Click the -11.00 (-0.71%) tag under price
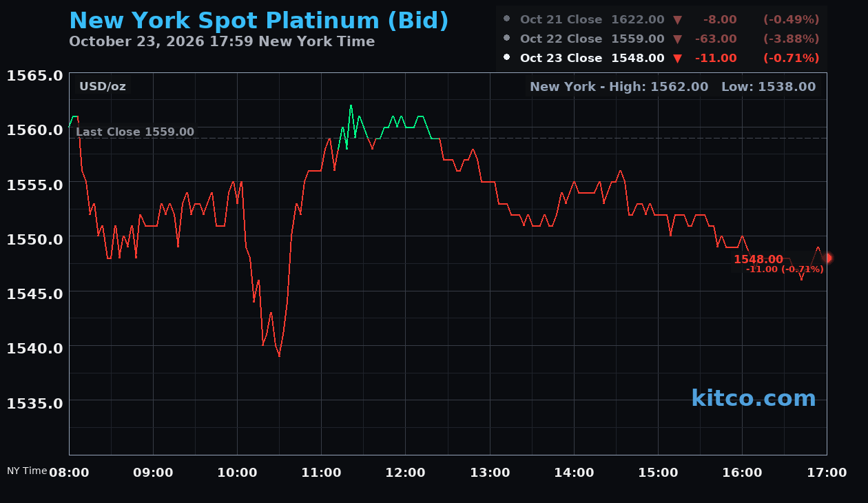This screenshot has width=868, height=503. pyautogui.click(x=785, y=269)
